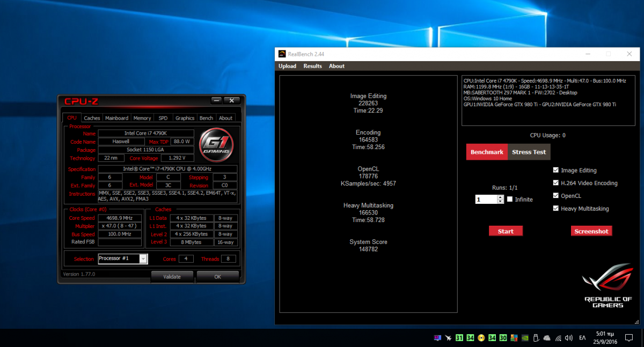Open the Bench tab in CPU-Z
This screenshot has height=347, width=644.
(x=206, y=118)
